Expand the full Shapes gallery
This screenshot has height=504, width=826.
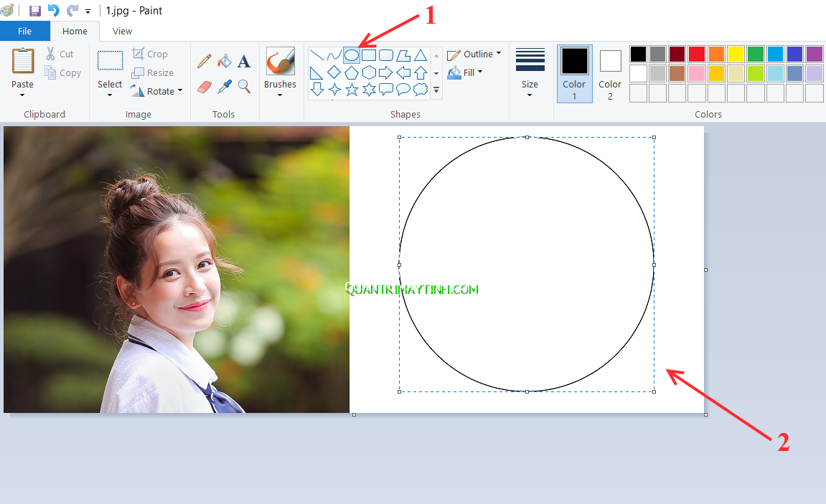436,90
